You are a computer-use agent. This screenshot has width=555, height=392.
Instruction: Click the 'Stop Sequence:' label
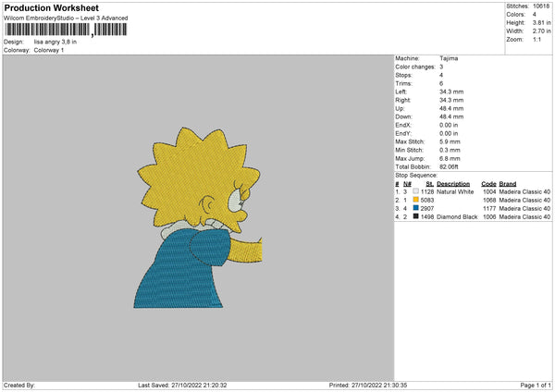(416, 176)
